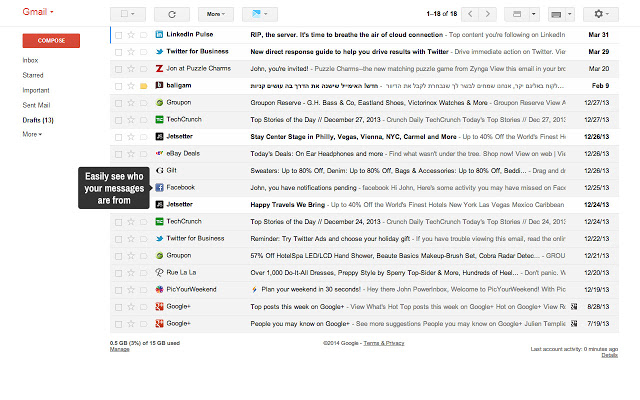
Task: Click the Manage storage link
Action: (120, 349)
